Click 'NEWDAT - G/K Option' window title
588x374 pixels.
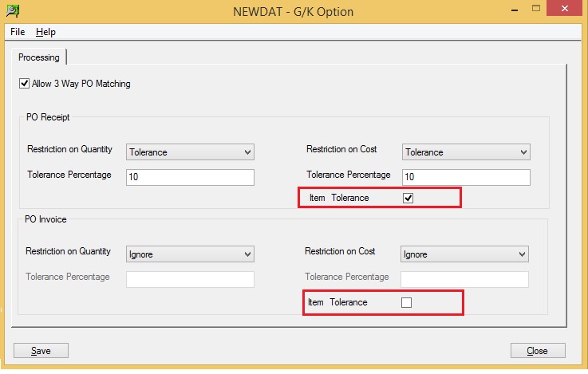tap(294, 12)
